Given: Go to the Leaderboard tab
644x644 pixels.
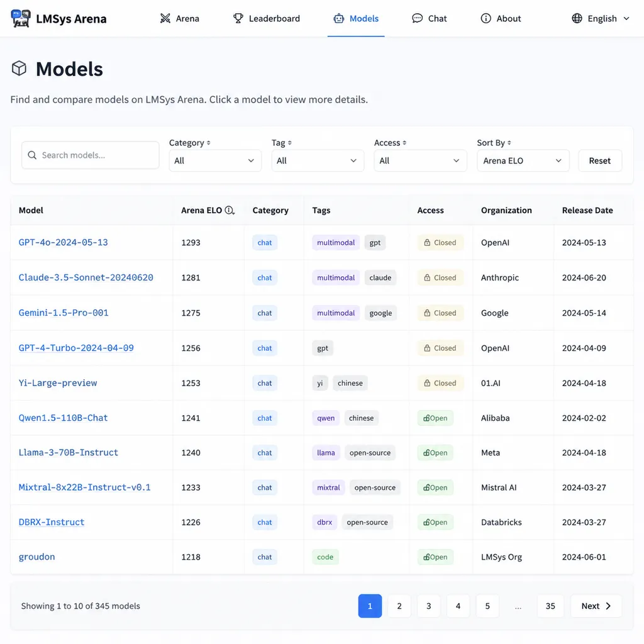Looking at the screenshot, I should [x=266, y=18].
